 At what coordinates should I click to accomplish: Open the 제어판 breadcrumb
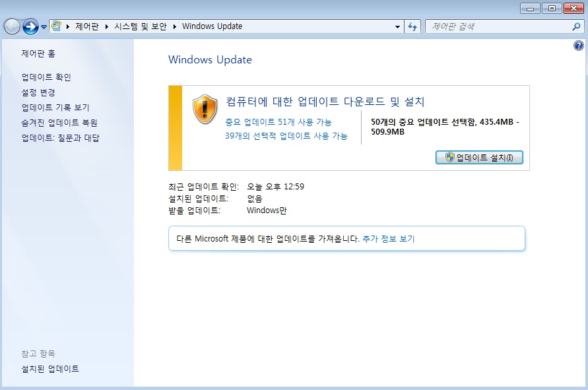(x=87, y=26)
